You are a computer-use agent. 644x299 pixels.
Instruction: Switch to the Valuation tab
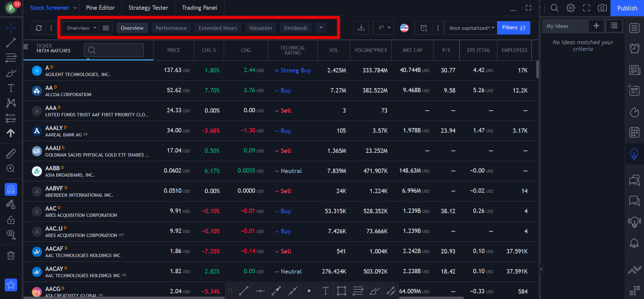261,28
